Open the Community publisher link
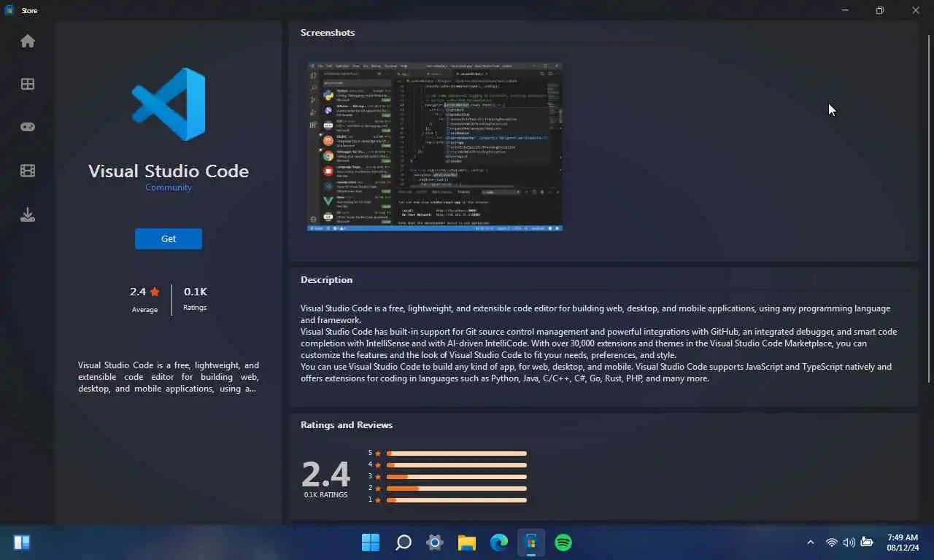This screenshot has height=560, width=934. pyautogui.click(x=169, y=187)
